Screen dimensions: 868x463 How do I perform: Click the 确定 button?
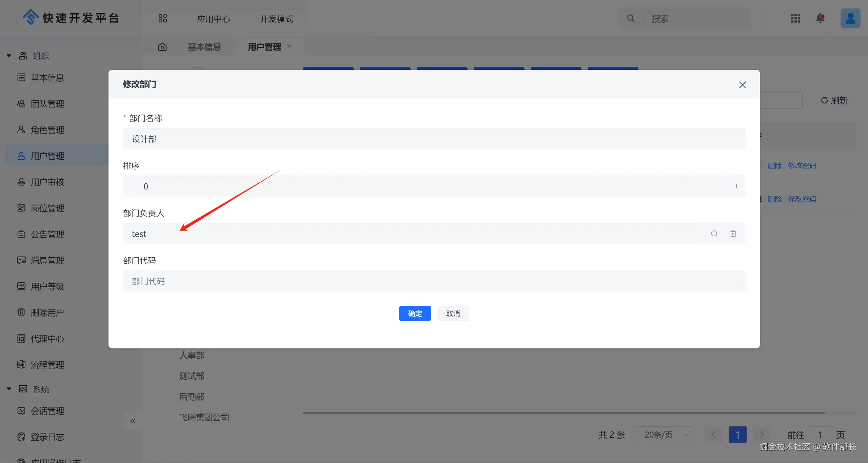(415, 314)
